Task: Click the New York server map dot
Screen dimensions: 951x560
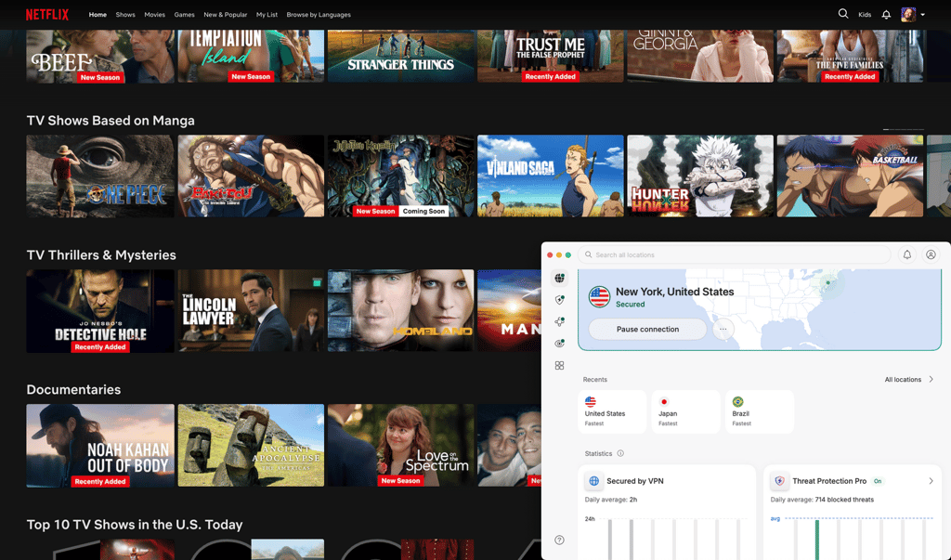Action: point(827,282)
